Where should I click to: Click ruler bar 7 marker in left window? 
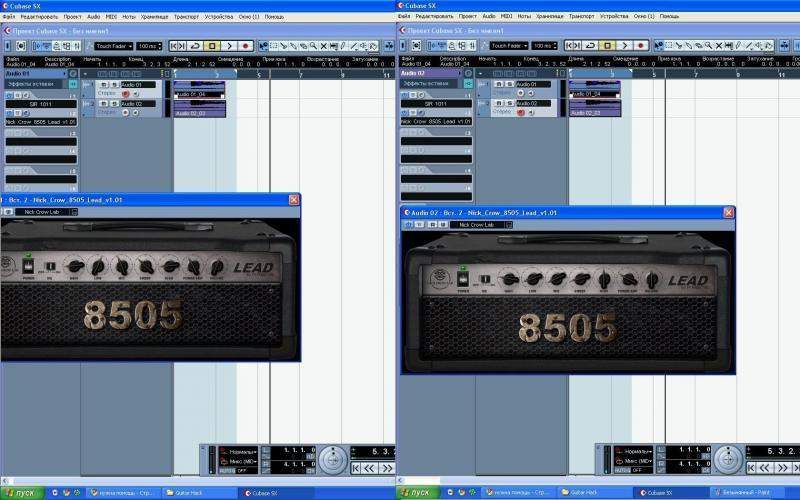[301, 75]
